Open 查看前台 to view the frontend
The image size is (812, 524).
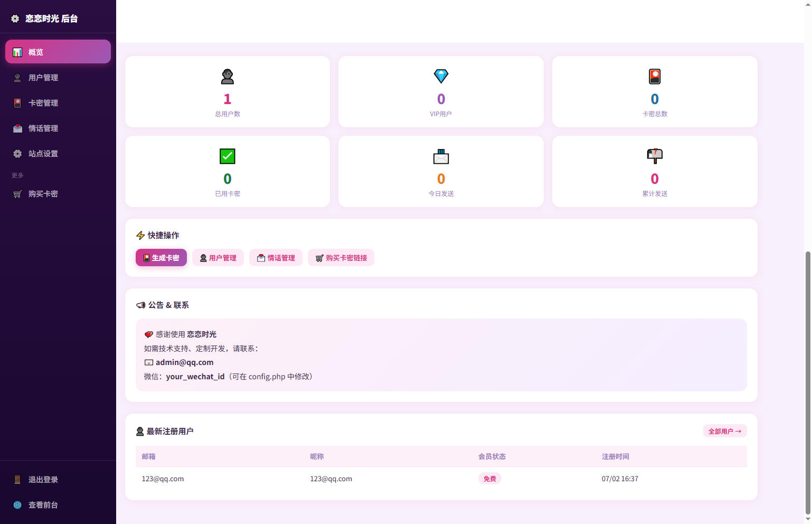click(x=58, y=505)
